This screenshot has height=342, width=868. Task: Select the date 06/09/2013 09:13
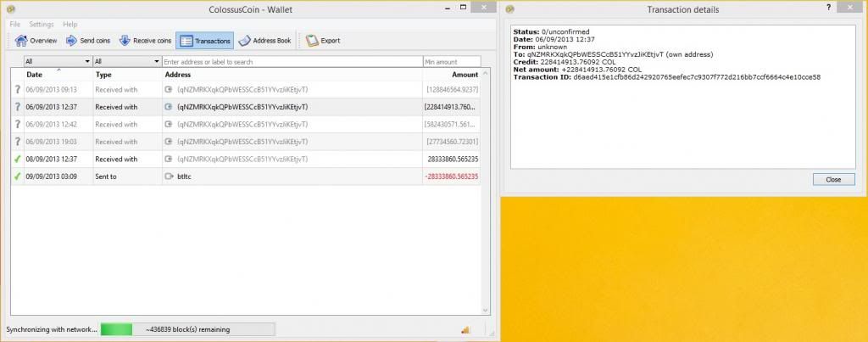click(51, 89)
